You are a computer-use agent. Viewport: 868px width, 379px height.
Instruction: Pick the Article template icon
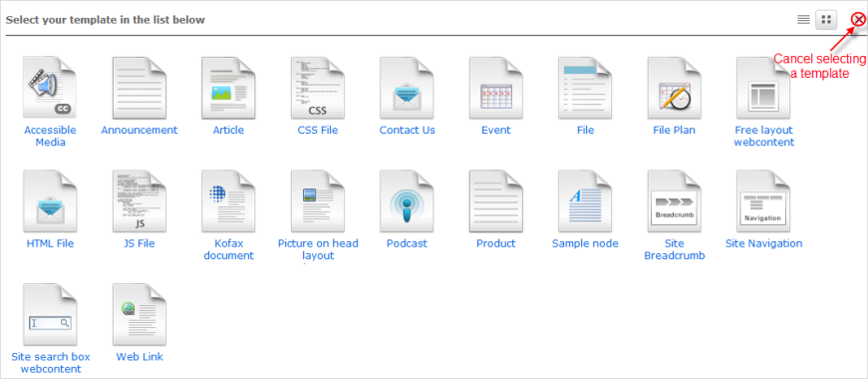coord(228,88)
